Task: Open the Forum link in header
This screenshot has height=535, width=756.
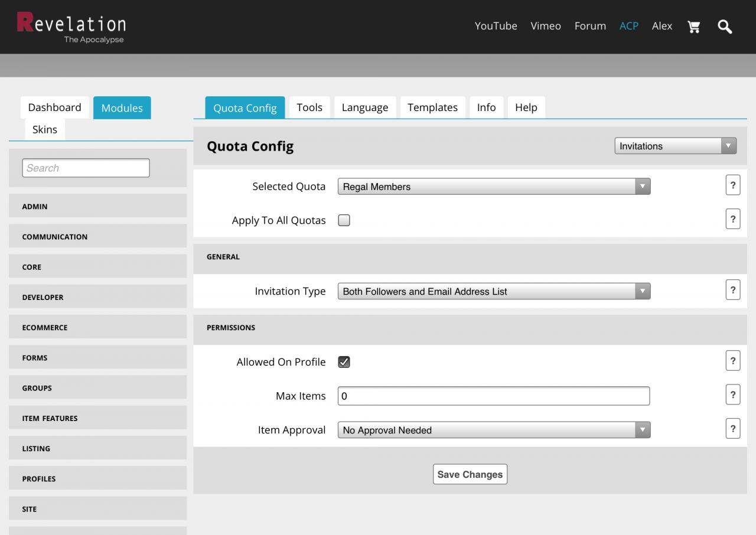Action: 590,26
